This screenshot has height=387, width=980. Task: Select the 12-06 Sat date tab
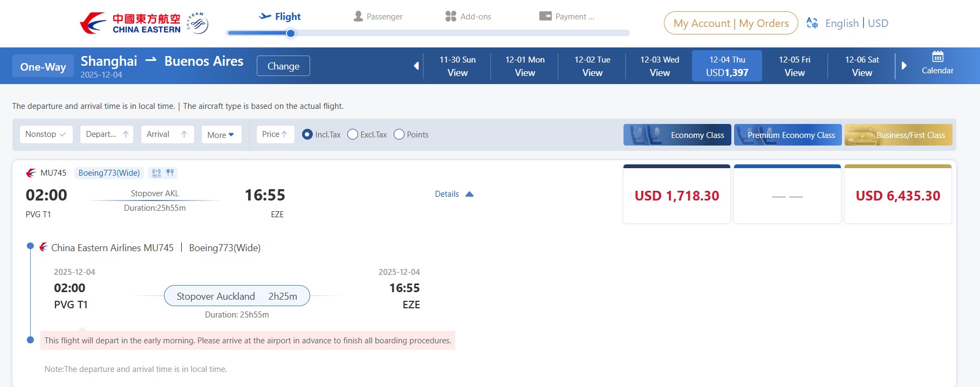pos(862,66)
